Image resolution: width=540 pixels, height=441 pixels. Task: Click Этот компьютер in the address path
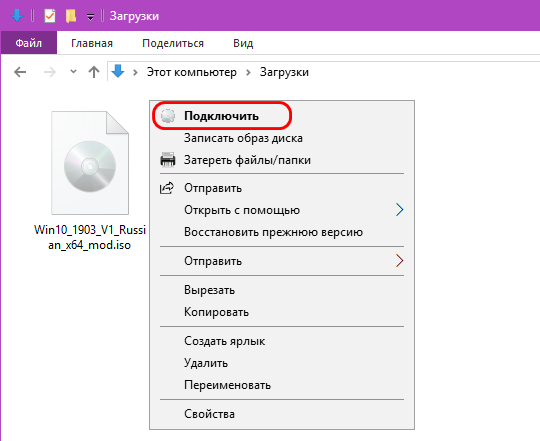192,72
